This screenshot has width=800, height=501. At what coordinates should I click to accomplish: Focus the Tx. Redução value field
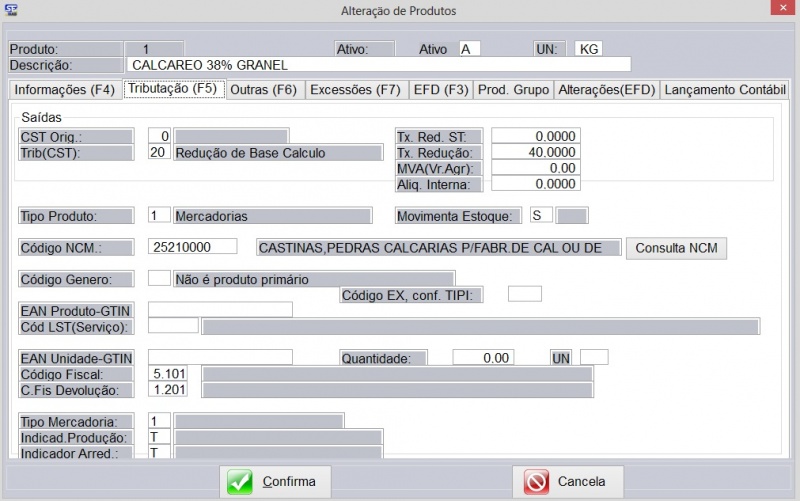pos(535,152)
